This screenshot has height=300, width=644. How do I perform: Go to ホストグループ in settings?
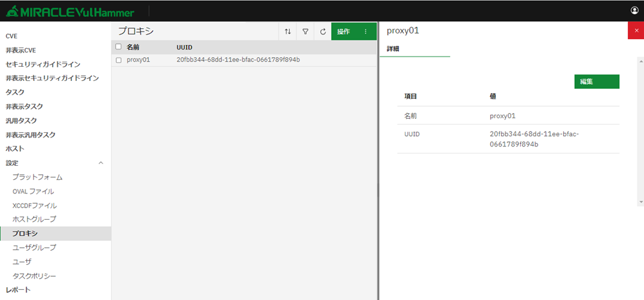(x=35, y=219)
